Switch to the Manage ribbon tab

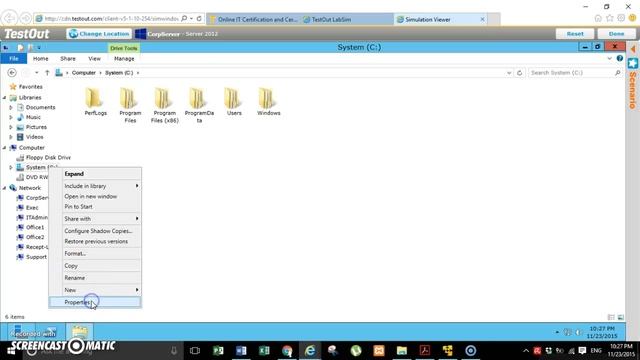[124, 58]
